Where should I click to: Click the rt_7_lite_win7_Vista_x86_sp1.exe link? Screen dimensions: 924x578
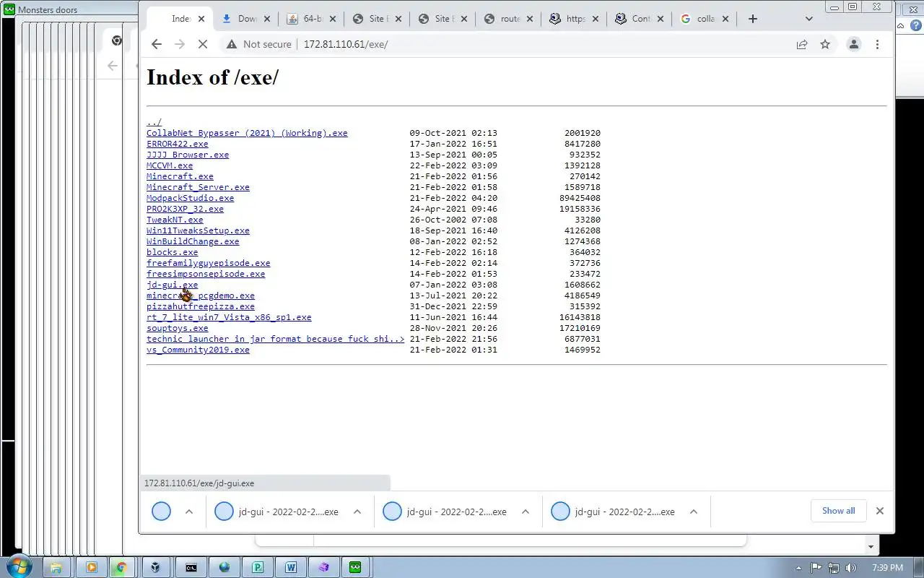coord(229,317)
